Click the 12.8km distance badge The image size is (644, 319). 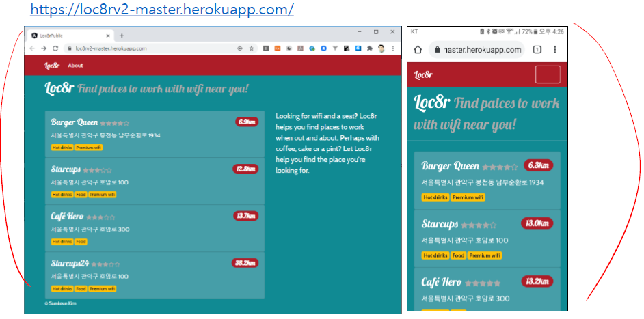(x=245, y=169)
